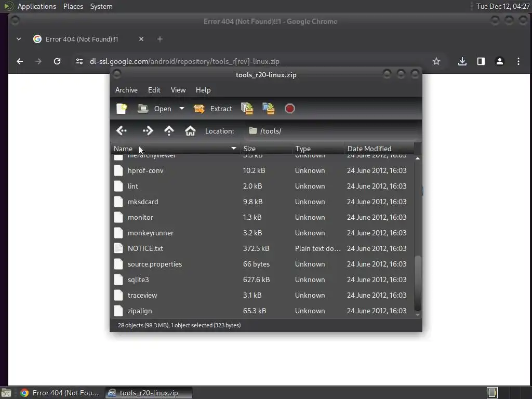
Task: Sort by the Type column header
Action: (318, 149)
